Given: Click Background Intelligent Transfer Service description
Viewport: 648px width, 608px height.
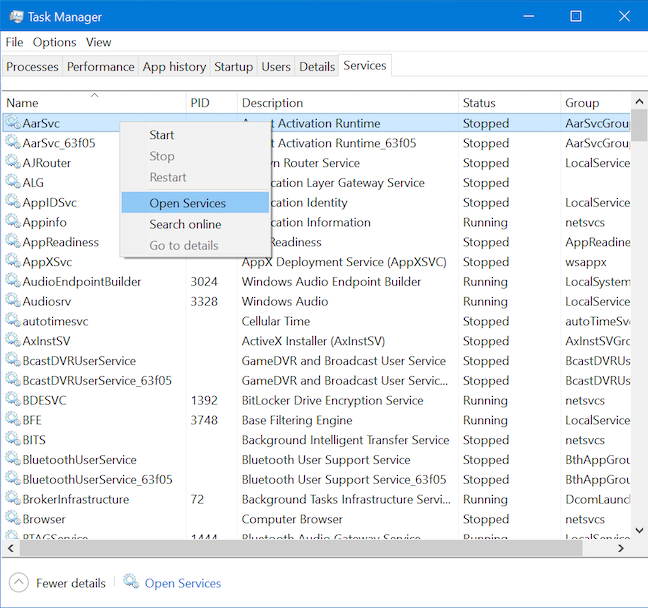Looking at the screenshot, I should click(345, 440).
